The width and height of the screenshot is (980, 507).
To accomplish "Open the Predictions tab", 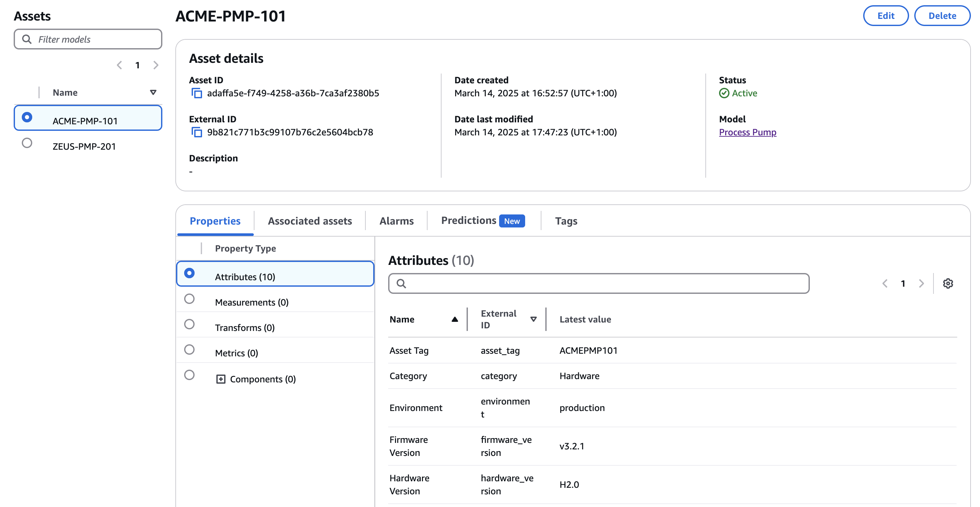I will click(x=469, y=220).
